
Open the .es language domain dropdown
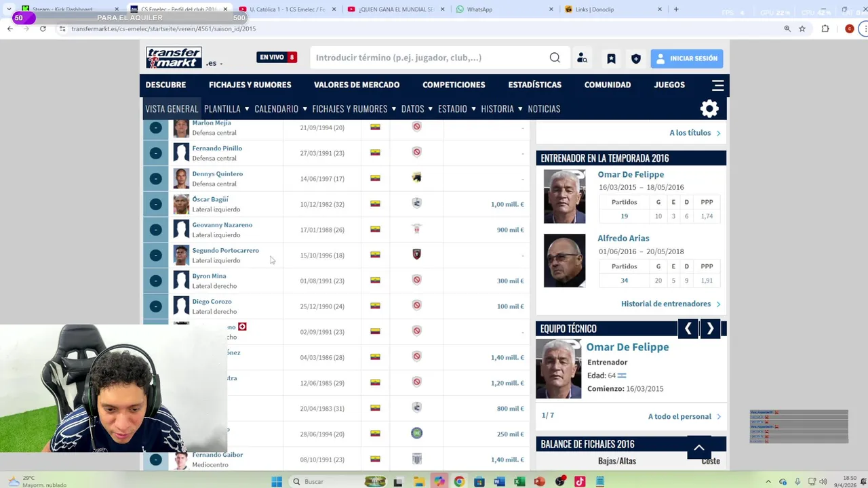pos(214,63)
